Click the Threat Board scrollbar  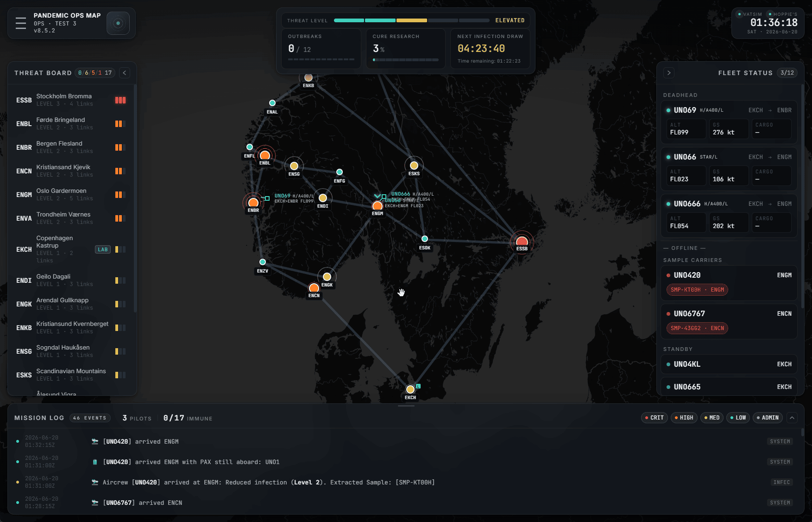pyautogui.click(x=135, y=198)
